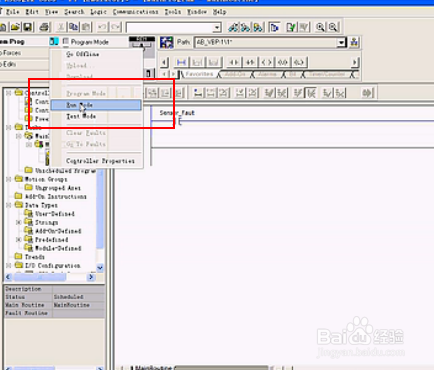Open the Path dropdown list
The image size is (434, 370).
click(x=341, y=42)
